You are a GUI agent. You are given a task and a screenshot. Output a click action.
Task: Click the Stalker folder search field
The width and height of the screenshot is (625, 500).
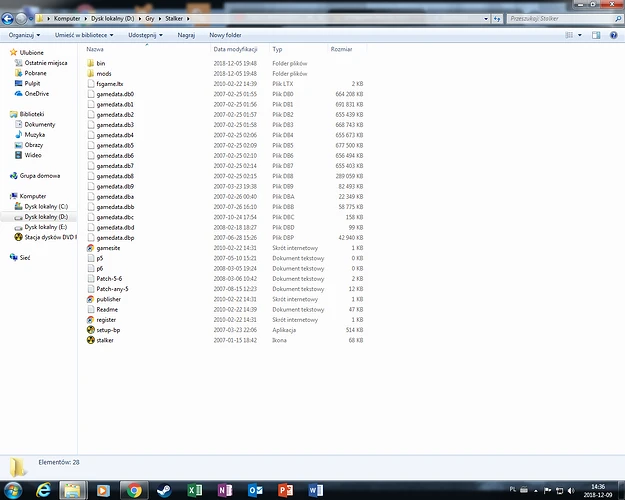coord(564,18)
